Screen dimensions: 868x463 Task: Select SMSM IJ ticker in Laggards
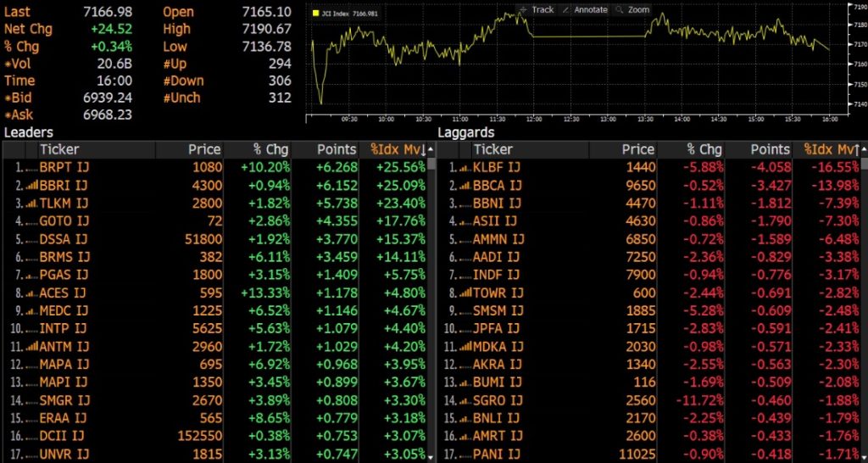498,310
